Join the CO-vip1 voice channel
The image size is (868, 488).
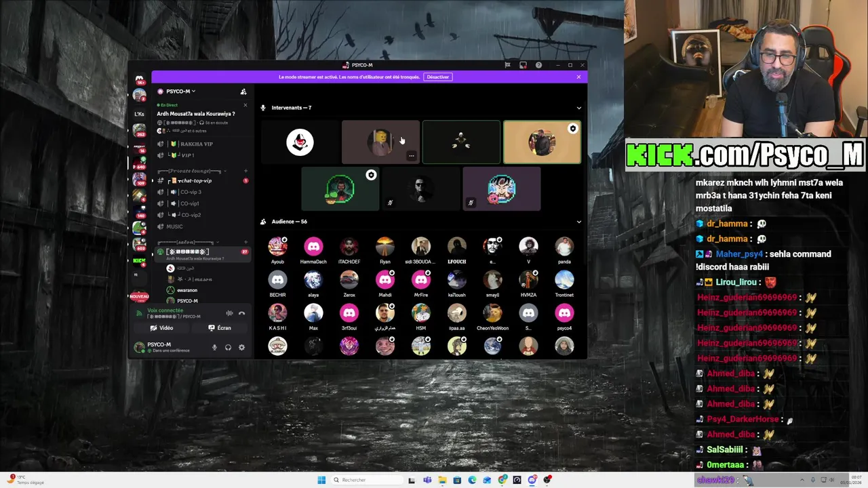[x=202, y=203]
